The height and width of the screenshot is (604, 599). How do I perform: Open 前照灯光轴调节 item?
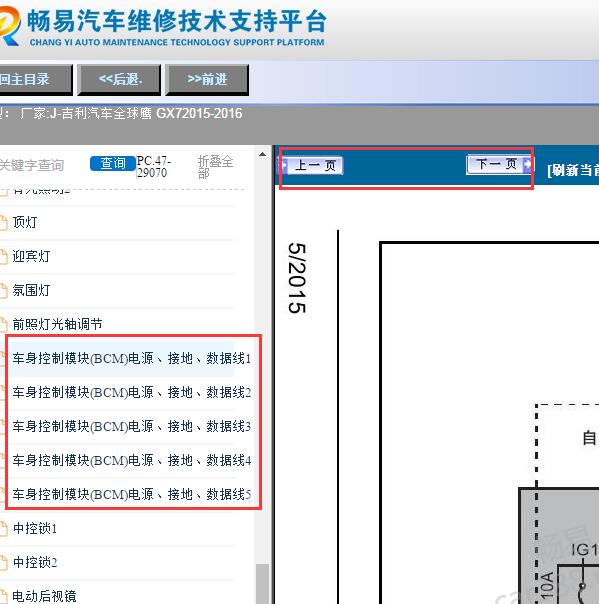57,324
